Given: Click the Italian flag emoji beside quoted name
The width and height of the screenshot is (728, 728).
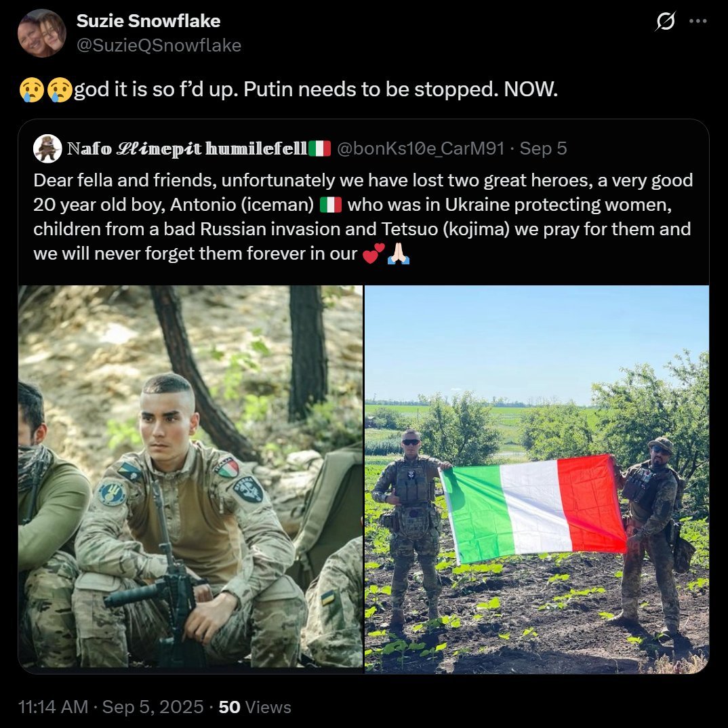Looking at the screenshot, I should click(x=319, y=148).
